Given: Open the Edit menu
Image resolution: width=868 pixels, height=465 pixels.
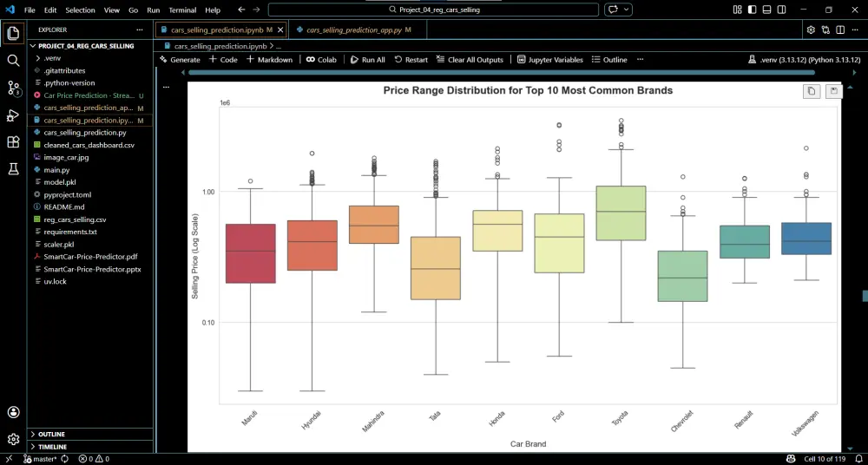Looking at the screenshot, I should [x=50, y=10].
